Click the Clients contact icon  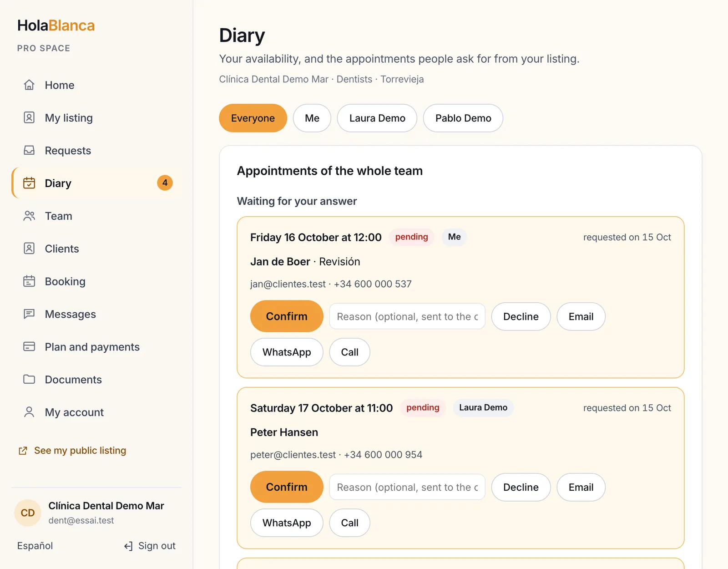tap(29, 249)
